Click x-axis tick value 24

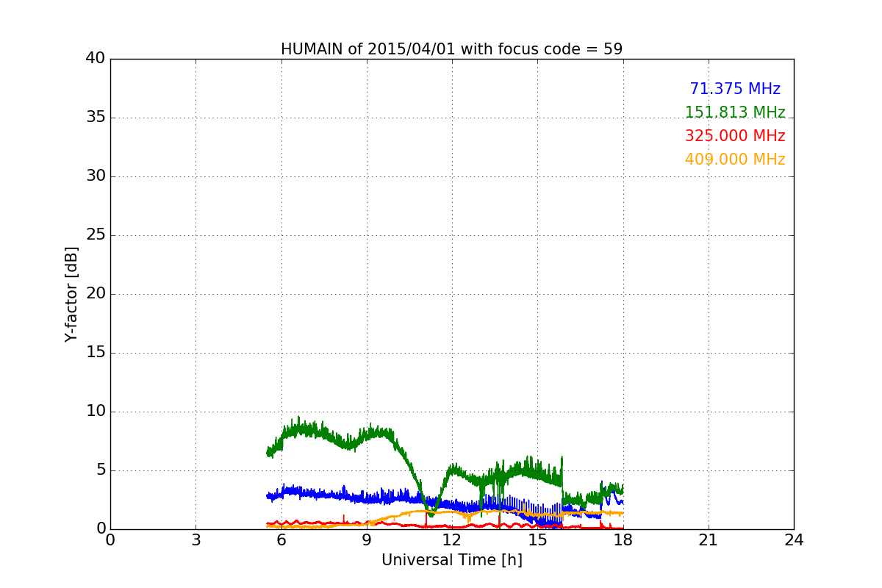(x=794, y=540)
